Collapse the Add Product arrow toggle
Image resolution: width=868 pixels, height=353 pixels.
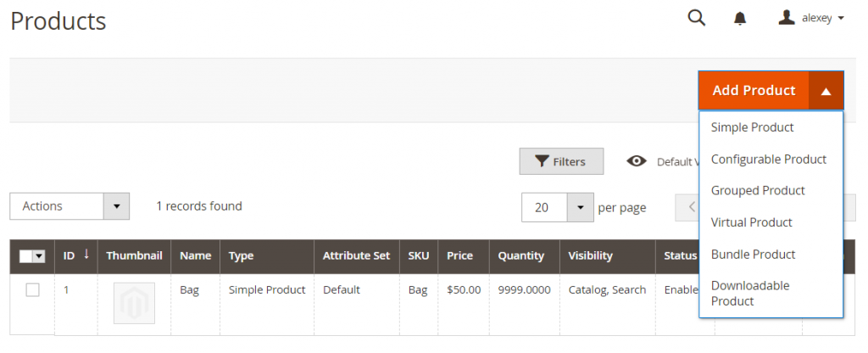tap(826, 90)
